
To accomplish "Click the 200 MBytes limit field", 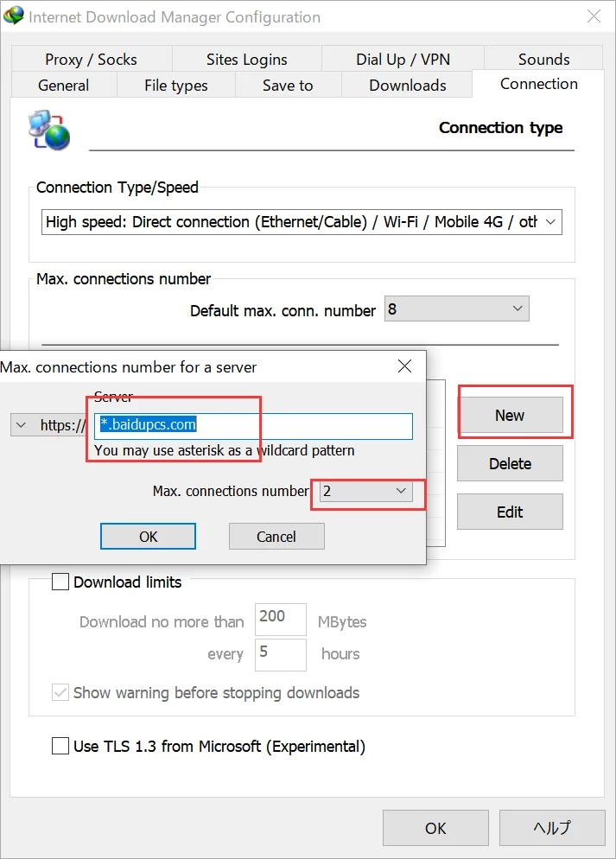I will pyautogui.click(x=280, y=619).
